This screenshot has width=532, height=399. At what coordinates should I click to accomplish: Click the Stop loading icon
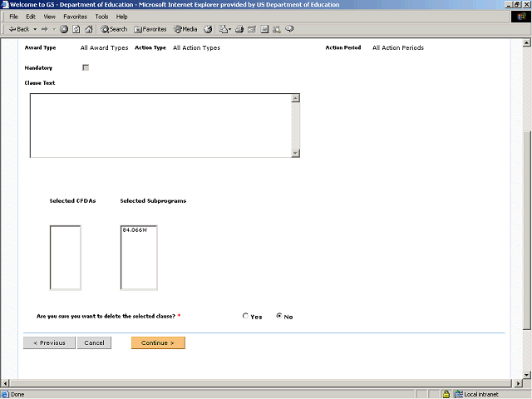click(x=64, y=29)
